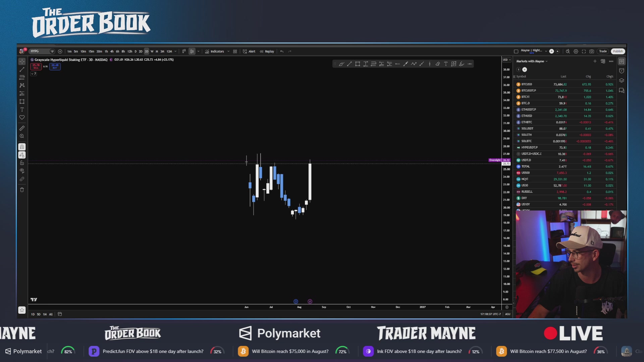Viewport: 644px width, 362px height.
Task: Add symbol to watchlist with plus icon
Action: click(x=595, y=61)
